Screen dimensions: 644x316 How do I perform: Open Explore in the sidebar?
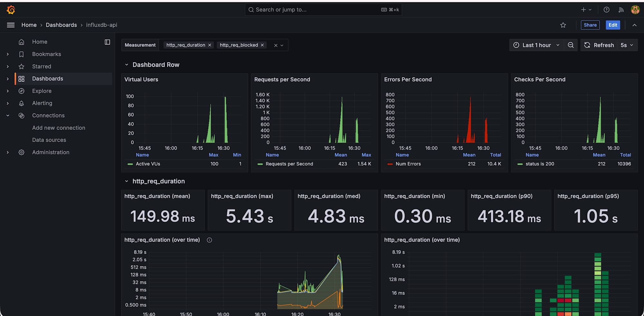[42, 91]
